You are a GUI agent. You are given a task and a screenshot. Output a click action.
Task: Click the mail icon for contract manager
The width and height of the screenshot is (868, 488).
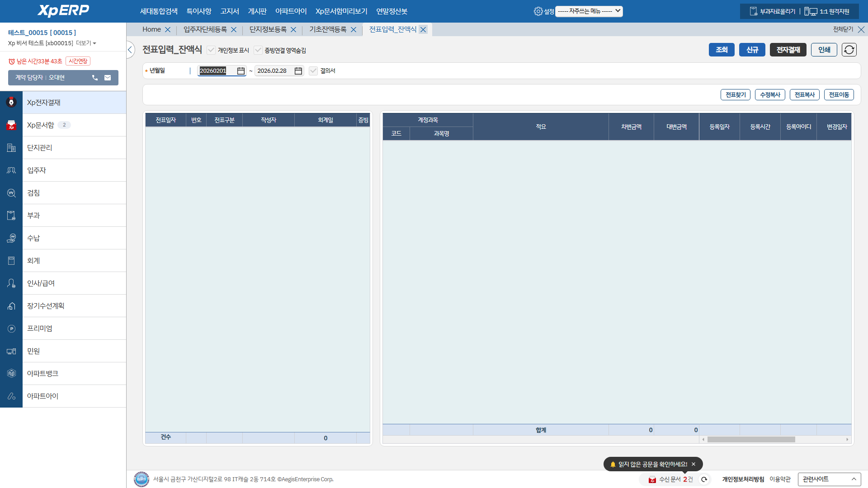point(108,78)
